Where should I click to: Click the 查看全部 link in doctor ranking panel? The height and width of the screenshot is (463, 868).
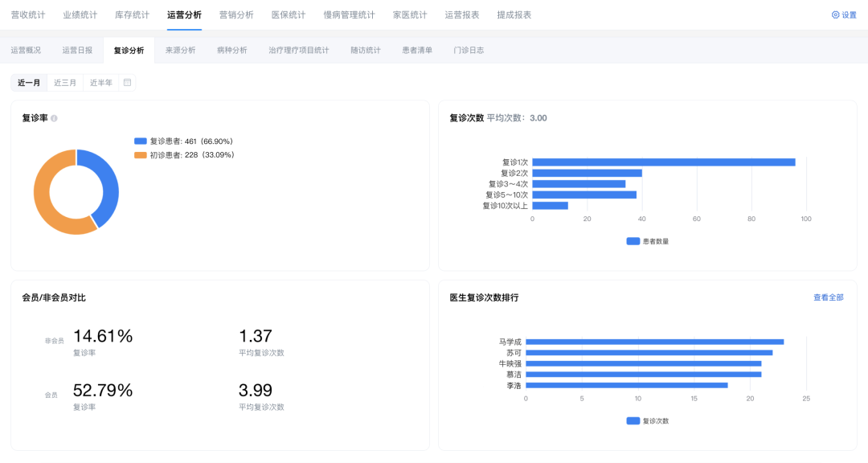828,297
